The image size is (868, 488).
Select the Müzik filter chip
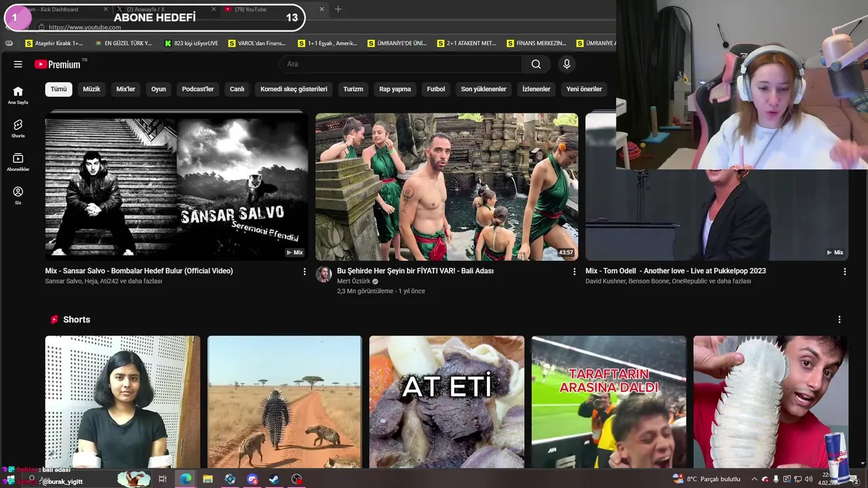tap(92, 89)
